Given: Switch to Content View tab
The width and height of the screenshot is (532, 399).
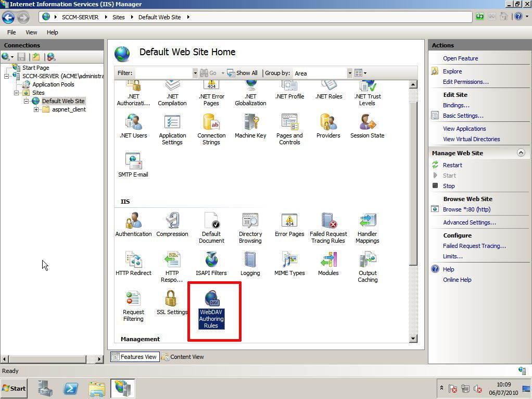Looking at the screenshot, I should (183, 357).
